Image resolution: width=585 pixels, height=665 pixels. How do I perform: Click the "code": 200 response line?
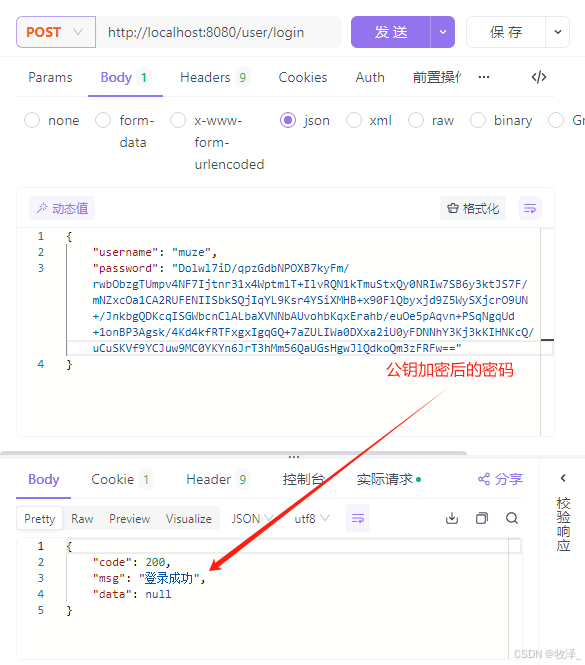click(132, 562)
